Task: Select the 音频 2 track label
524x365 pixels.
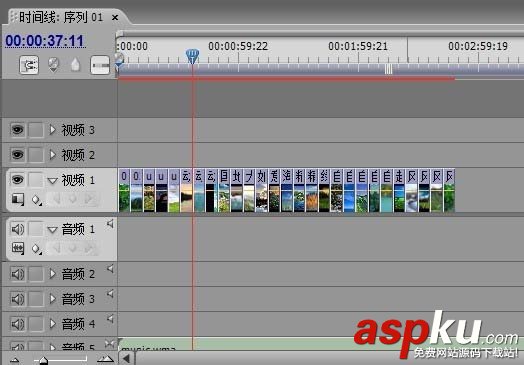Action: pyautogui.click(x=78, y=274)
